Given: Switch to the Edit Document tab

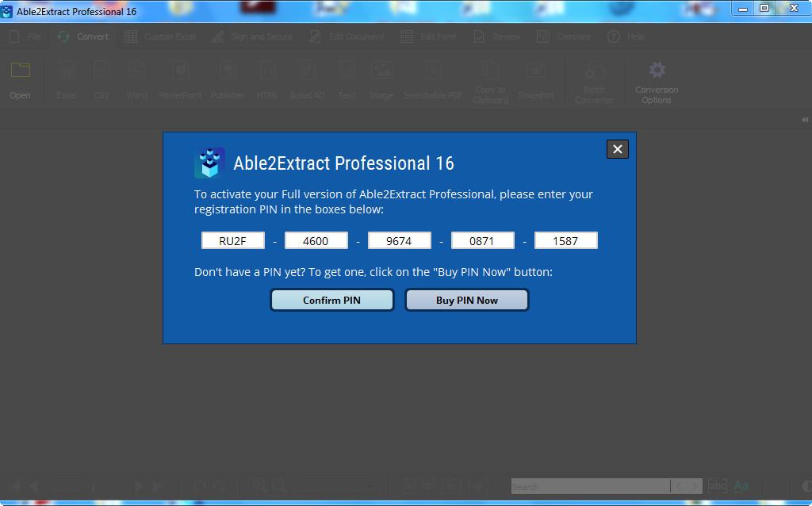Looking at the screenshot, I should 347,36.
